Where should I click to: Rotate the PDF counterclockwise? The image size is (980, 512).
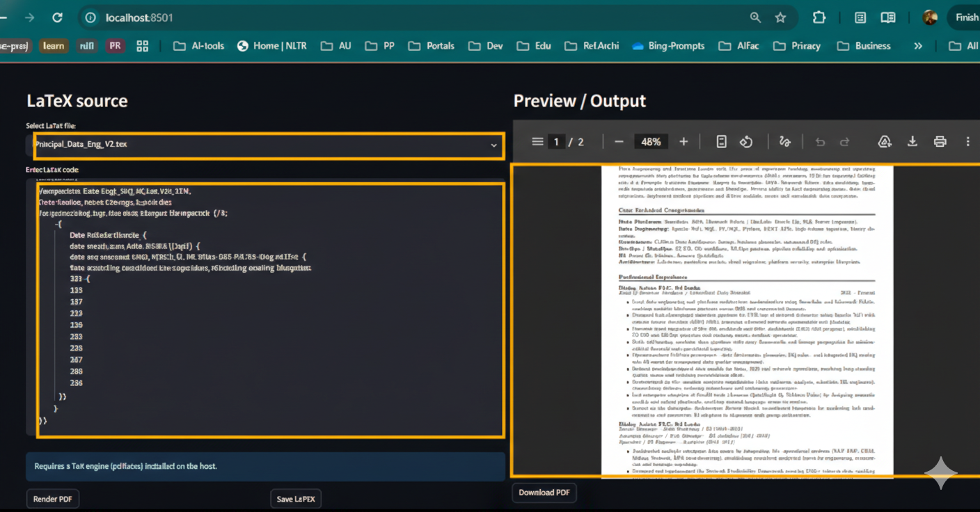coord(746,142)
